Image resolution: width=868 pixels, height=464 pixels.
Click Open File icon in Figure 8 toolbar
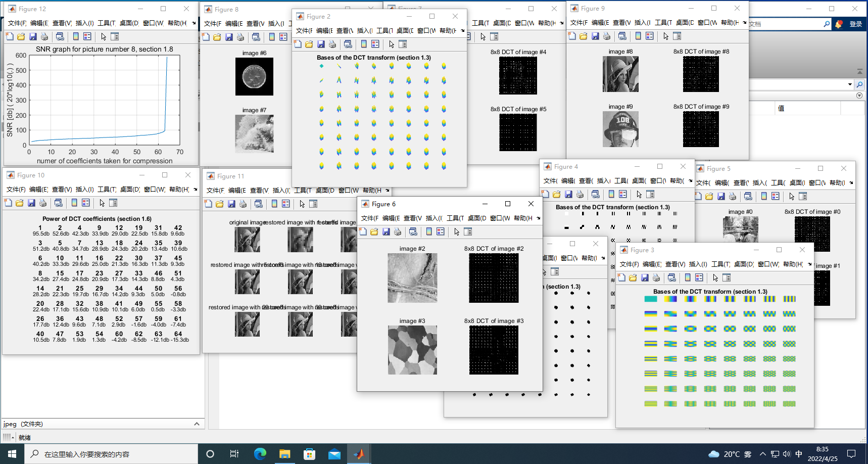coord(217,37)
